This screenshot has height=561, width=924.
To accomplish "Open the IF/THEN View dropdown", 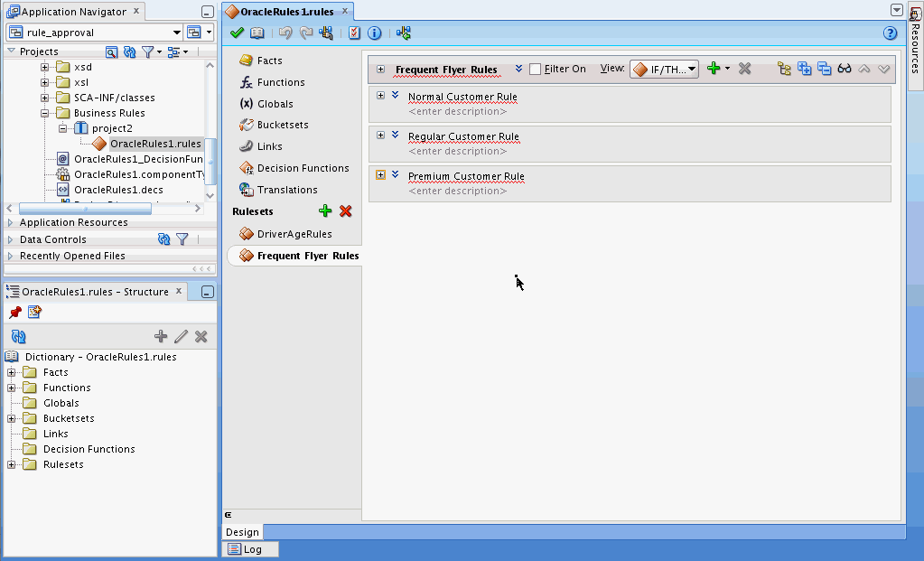I will click(x=664, y=69).
